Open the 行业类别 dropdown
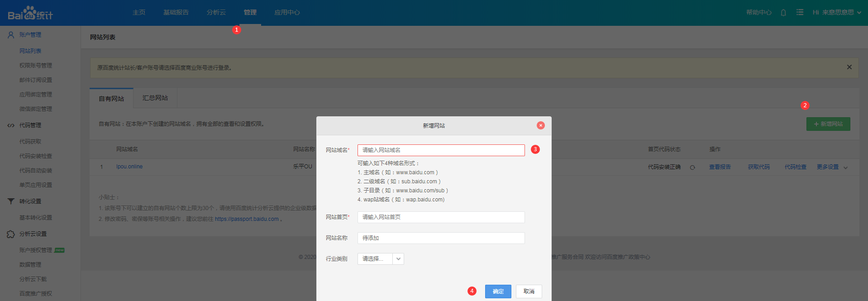Viewport: 868px width, 301px height. click(x=381, y=259)
